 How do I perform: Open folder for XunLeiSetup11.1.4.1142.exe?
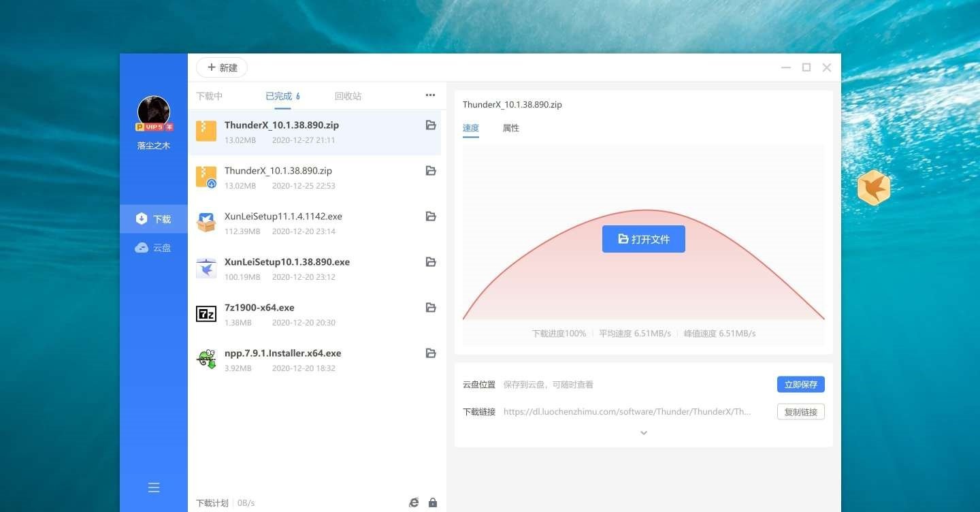click(x=431, y=217)
